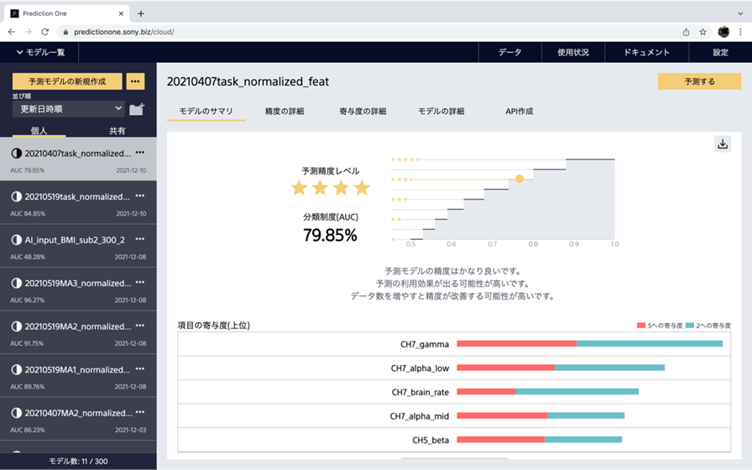Click the yellow marker on the accuracy chart

coord(519,179)
